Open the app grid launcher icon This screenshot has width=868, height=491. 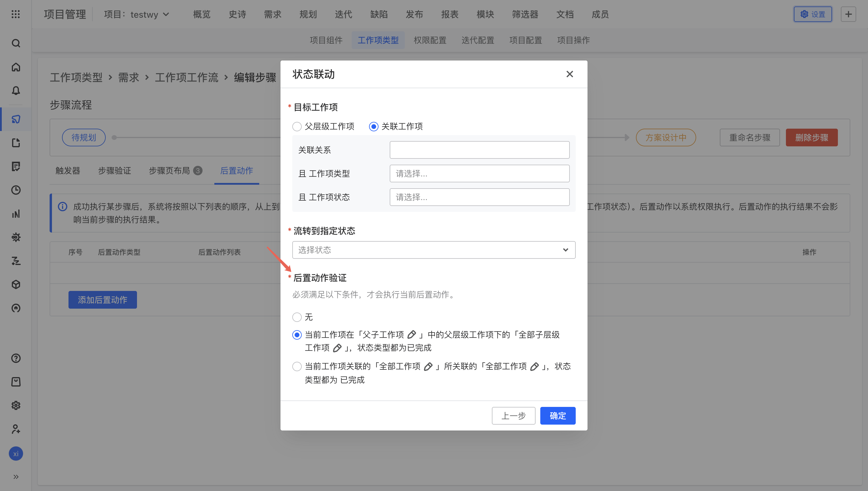click(x=16, y=14)
